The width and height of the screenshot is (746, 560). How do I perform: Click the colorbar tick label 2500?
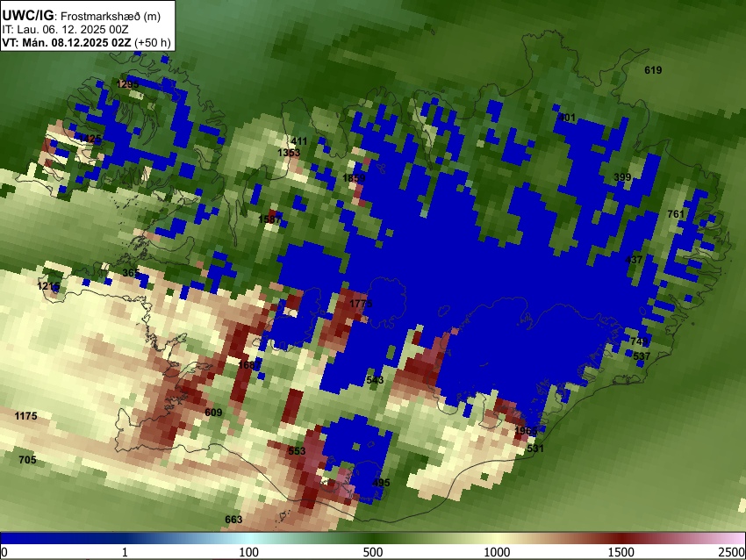click(x=732, y=552)
